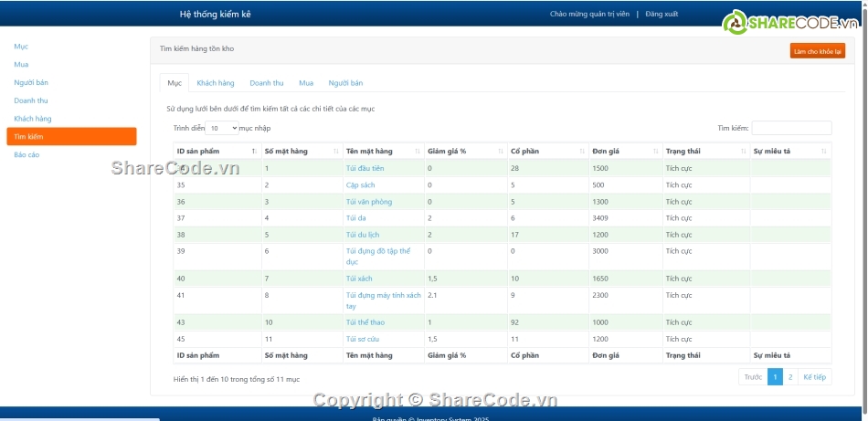Sort by Sự miêu tả column arrow
Screen dimensions: 868x421
click(824, 151)
